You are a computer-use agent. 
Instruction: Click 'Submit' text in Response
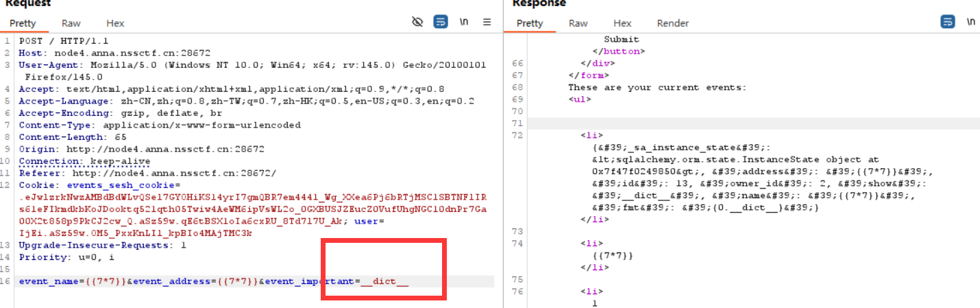621,40
